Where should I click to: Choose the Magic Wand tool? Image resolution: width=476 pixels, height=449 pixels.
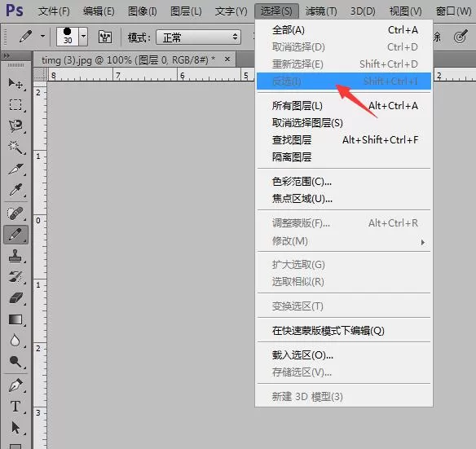point(15,147)
